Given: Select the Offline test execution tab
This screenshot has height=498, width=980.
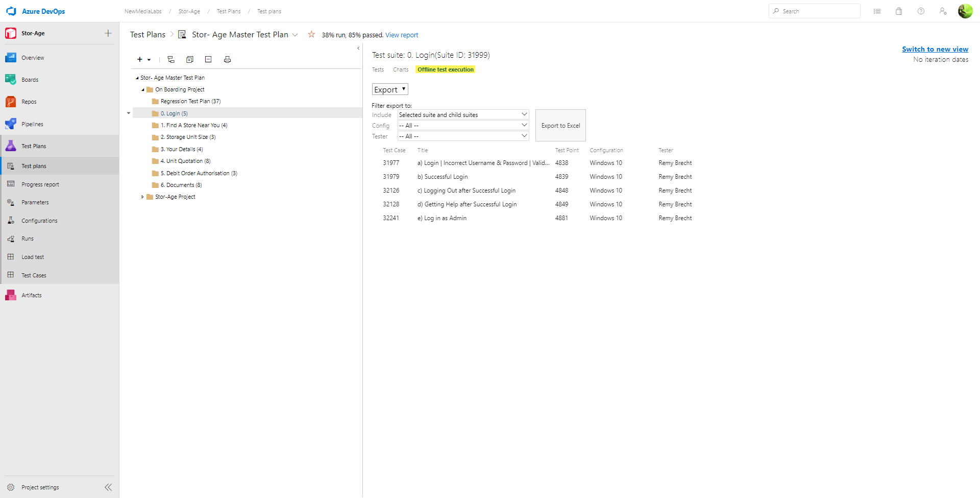Looking at the screenshot, I should pyautogui.click(x=446, y=69).
